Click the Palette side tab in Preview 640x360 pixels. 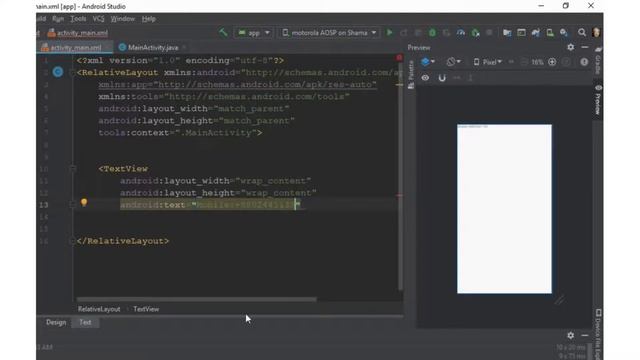[x=411, y=74]
